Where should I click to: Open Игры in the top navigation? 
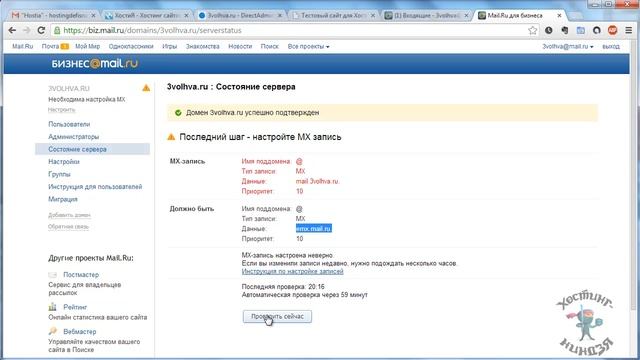(x=169, y=47)
